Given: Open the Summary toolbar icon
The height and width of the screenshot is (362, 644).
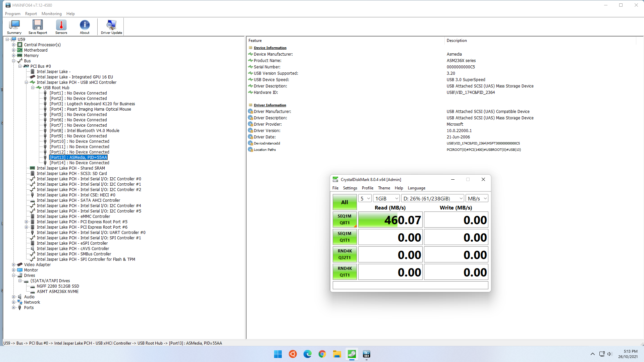Looking at the screenshot, I should 14,27.
